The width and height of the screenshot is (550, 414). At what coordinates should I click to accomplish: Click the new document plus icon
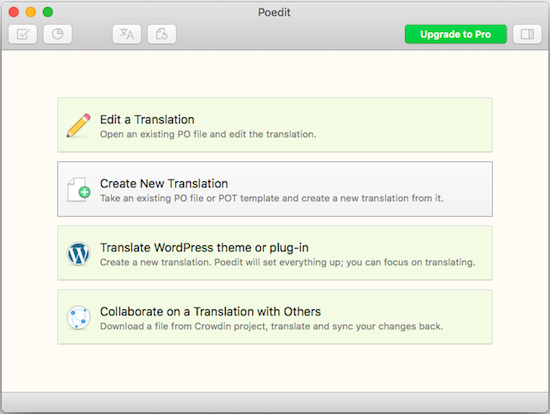79,189
